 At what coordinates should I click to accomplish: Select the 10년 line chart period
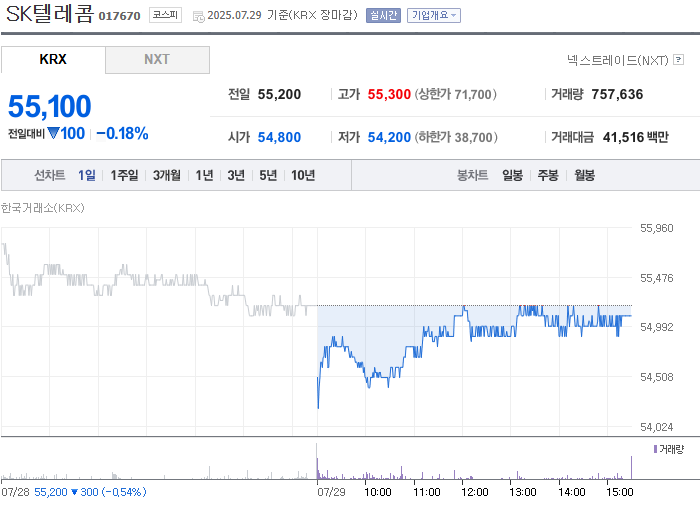click(x=303, y=175)
